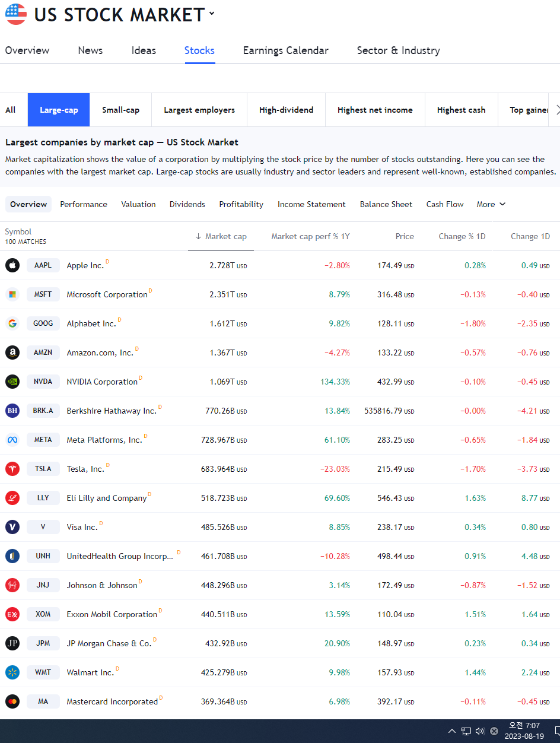Open the Ideas tab
Screen dimensions: 560x743
click(144, 50)
